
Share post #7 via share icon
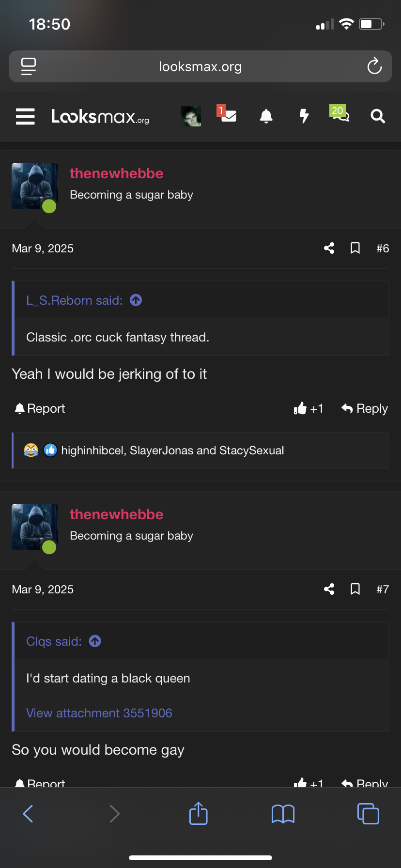(x=329, y=589)
